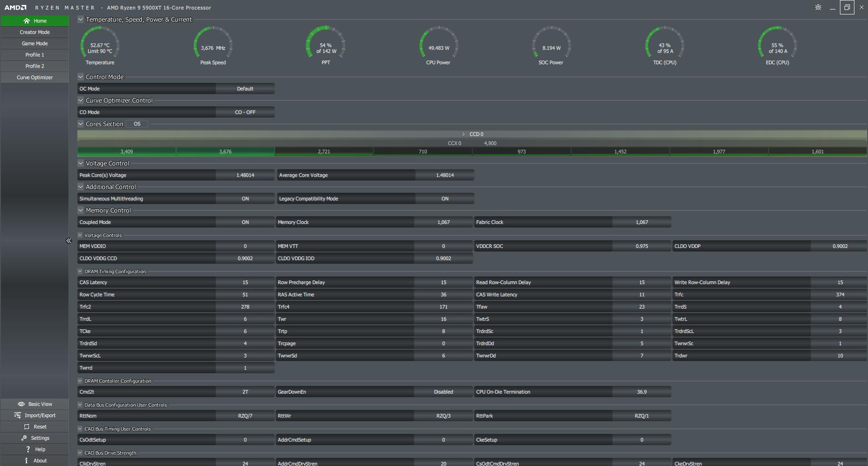Collapse the Temperature, Speed, Power & Current section
This screenshot has height=466, width=868.
pyautogui.click(x=81, y=19)
